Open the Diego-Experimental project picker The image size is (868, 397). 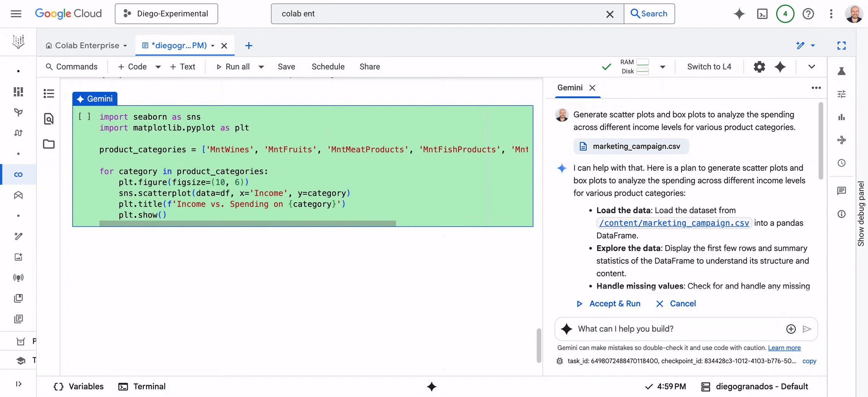[166, 14]
